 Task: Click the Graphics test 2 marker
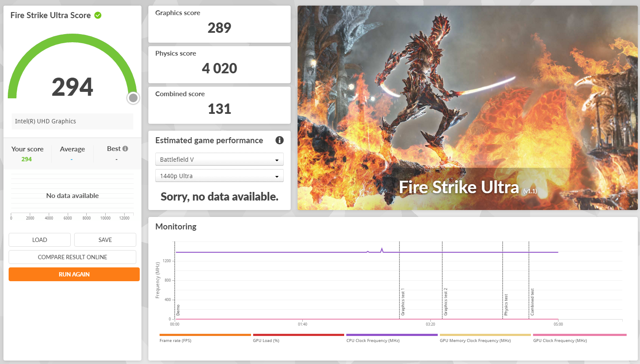pyautogui.click(x=445, y=302)
